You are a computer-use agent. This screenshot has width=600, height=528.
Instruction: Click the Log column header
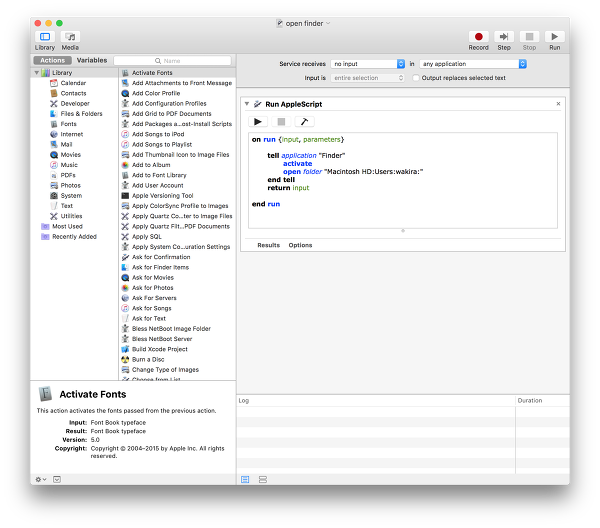[376, 401]
